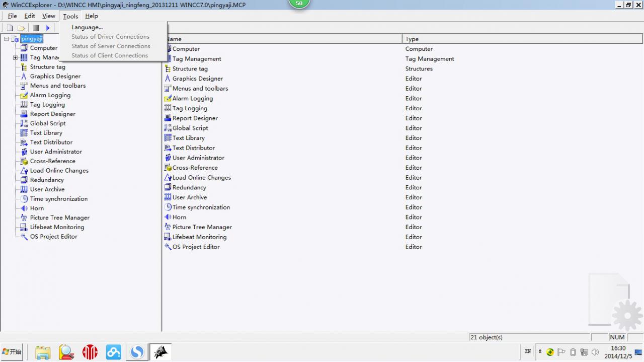The height and width of the screenshot is (362, 644).
Task: Expand the Tag Management tree node
Action: tap(16, 58)
